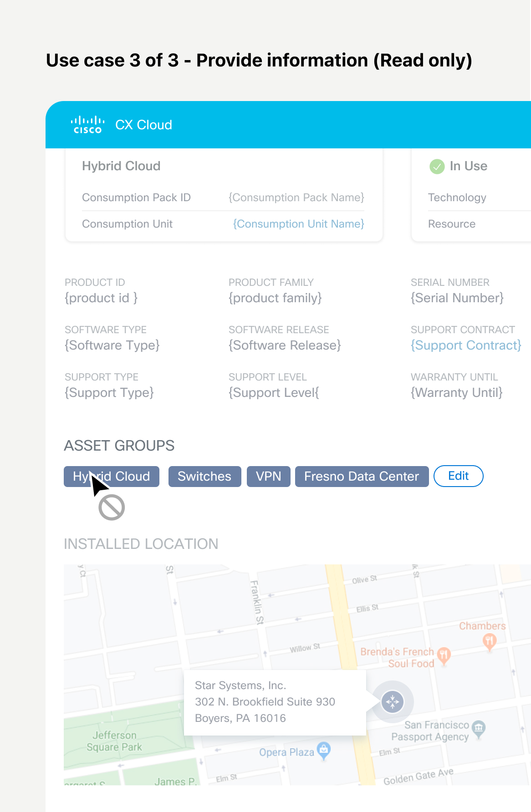Click the Edit asset groups button
The image size is (531, 812).
(458, 476)
